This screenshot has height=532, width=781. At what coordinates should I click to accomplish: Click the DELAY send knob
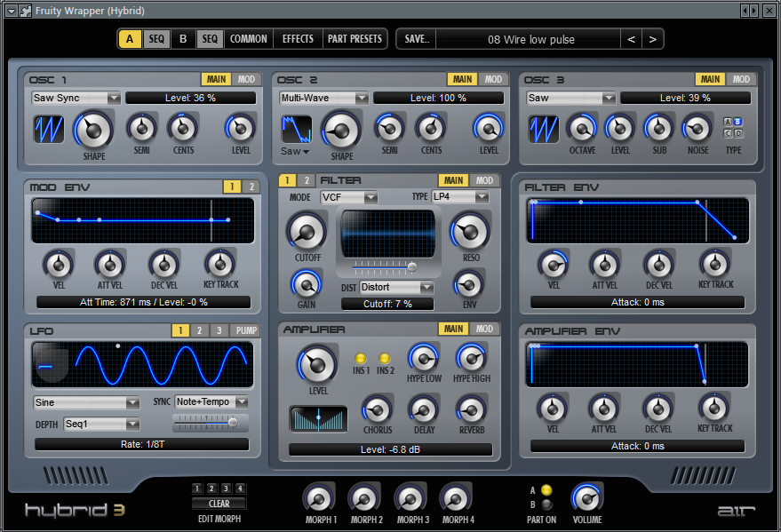pos(424,410)
